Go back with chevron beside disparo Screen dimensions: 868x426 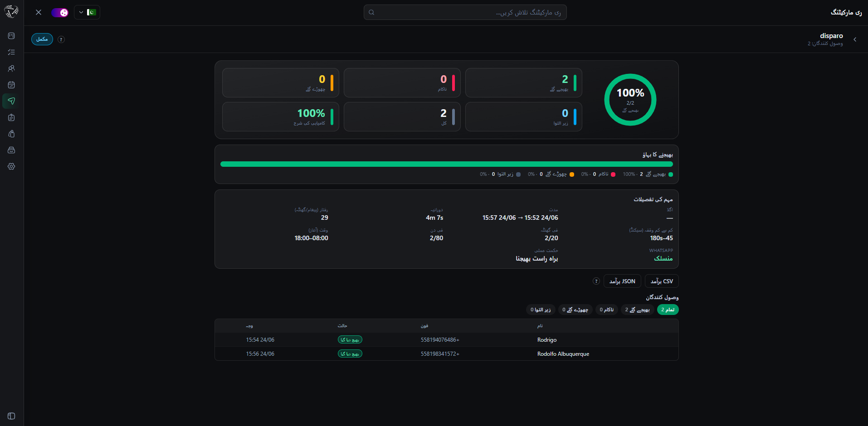coord(855,39)
